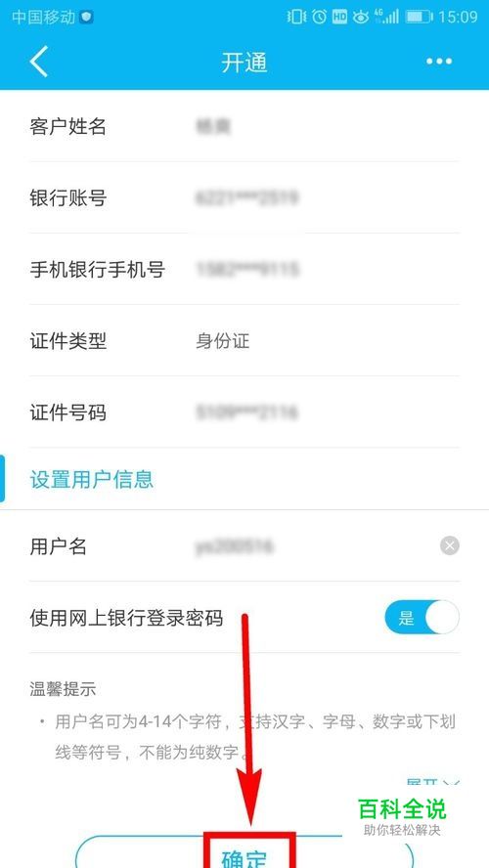The height and width of the screenshot is (868, 489).
Task: Clear the username field with X icon
Action: [450, 546]
